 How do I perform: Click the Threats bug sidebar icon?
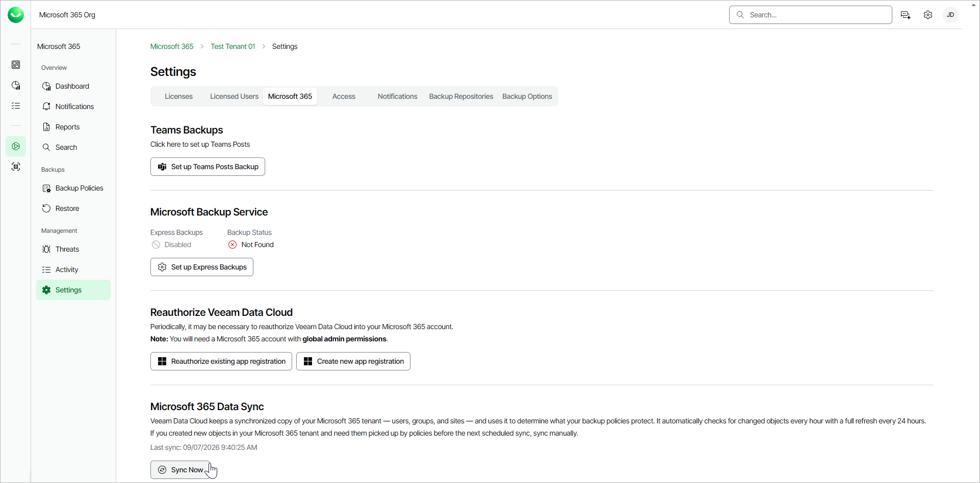click(x=46, y=249)
